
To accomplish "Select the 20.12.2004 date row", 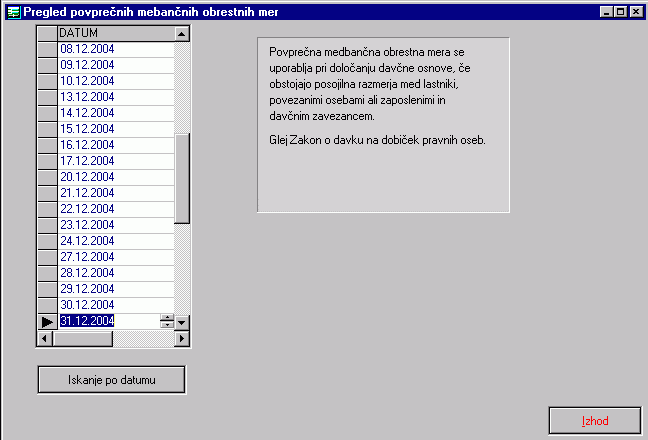I will 116,177.
